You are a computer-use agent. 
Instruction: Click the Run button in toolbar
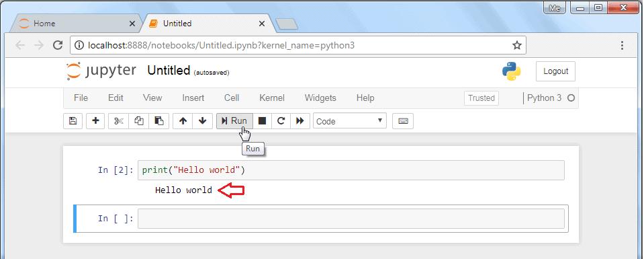[234, 121]
